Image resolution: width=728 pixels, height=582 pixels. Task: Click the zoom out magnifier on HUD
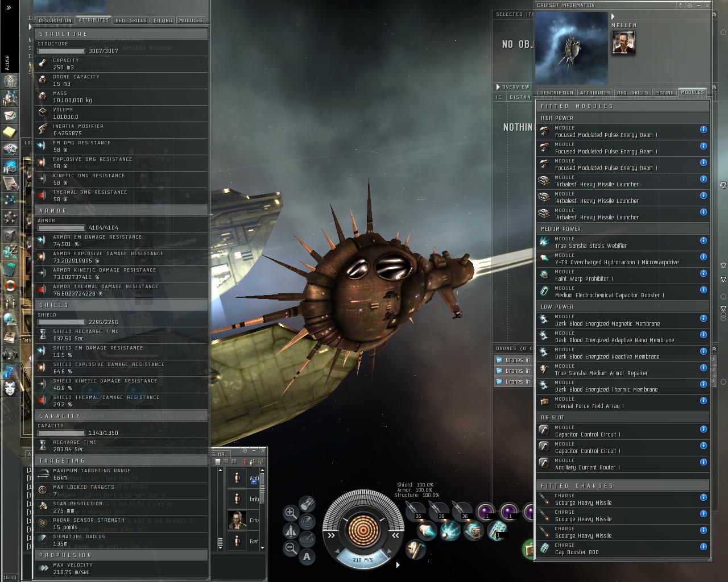click(x=291, y=548)
